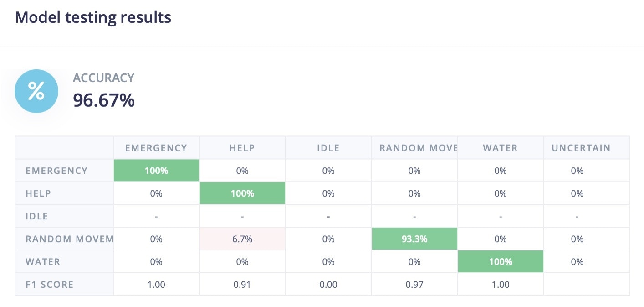Click the green 100% cell in EMERGENCY row
This screenshot has height=307, width=644.
156,171
